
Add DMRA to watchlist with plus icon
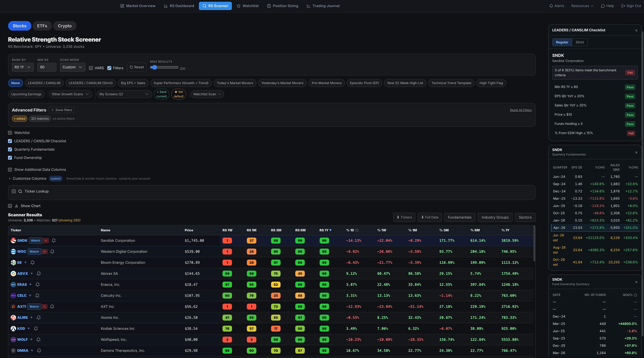[32, 350]
